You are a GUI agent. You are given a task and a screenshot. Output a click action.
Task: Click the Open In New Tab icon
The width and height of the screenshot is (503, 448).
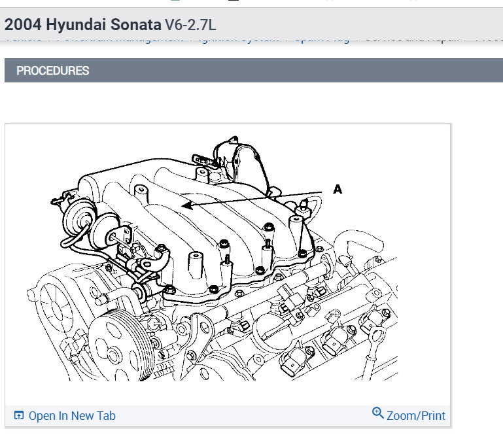pos(18,415)
